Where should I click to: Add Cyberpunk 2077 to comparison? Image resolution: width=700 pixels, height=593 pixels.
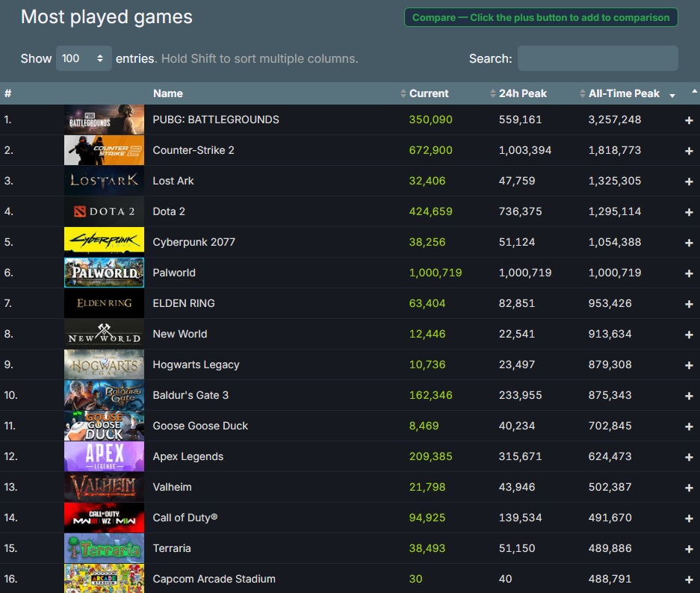(689, 243)
